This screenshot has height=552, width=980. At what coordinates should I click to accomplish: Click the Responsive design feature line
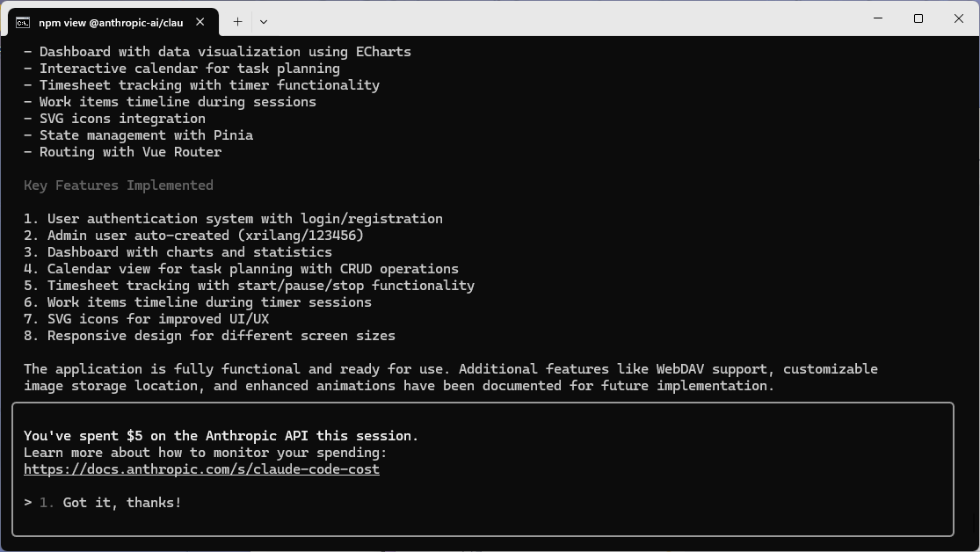pos(209,336)
